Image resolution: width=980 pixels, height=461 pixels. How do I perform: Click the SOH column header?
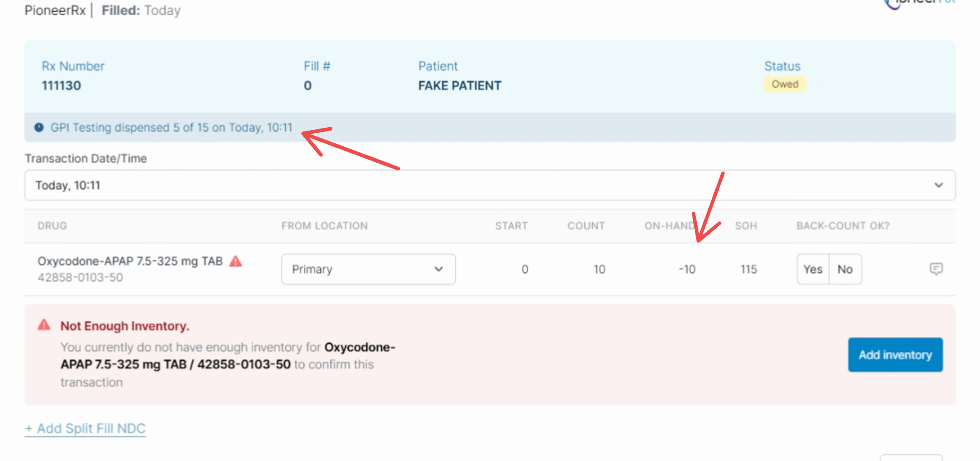746,226
